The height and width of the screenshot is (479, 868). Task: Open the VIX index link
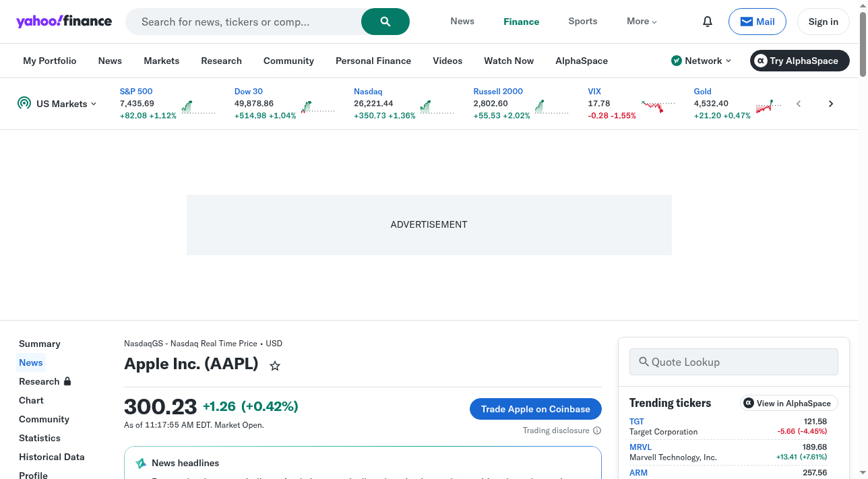point(594,91)
